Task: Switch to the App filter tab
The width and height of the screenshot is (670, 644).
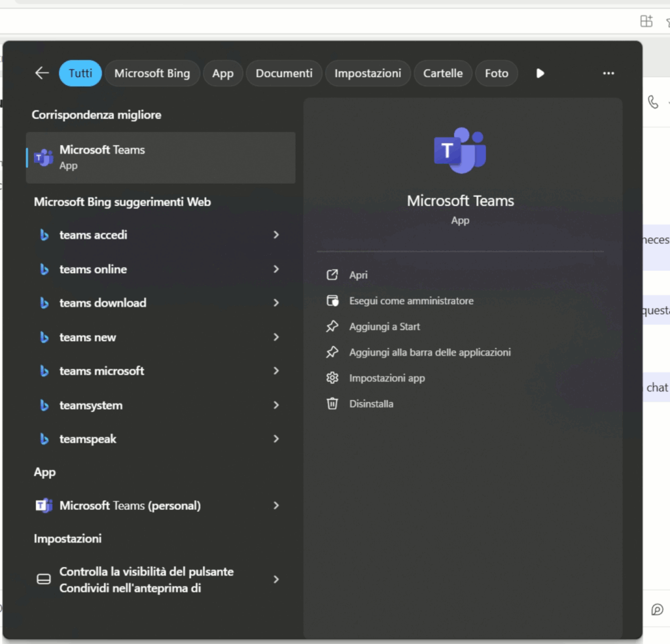Action: (x=222, y=73)
